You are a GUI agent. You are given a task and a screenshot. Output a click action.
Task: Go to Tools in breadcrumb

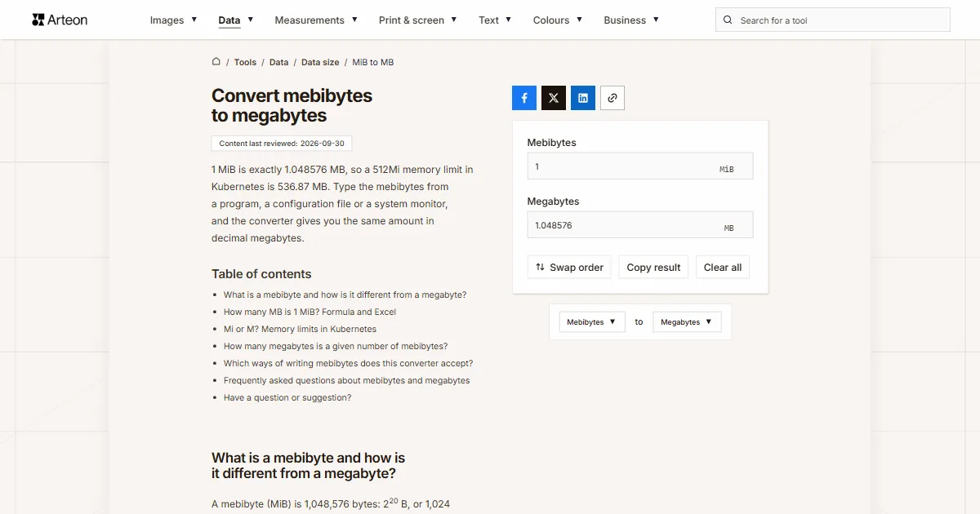coord(245,62)
